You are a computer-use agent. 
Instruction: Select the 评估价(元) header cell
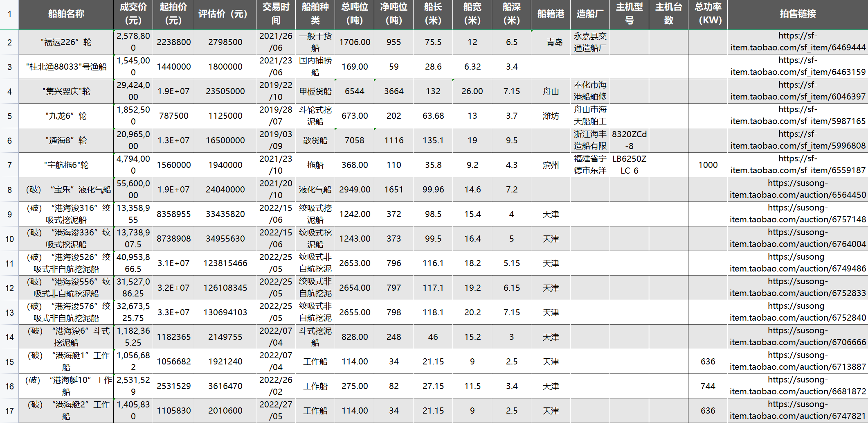225,14
